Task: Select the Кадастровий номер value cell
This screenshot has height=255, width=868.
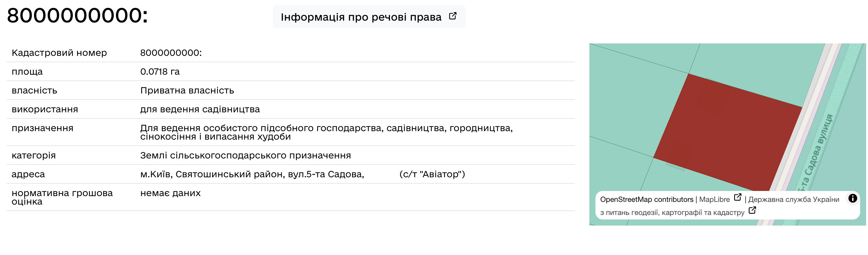Action: [x=171, y=53]
